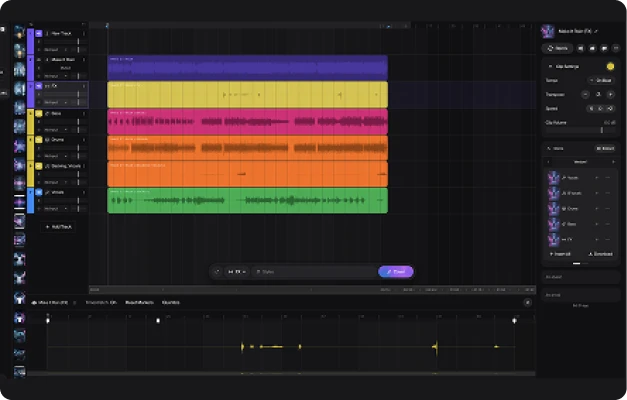
Task: Close the clip editor with the round button
Action: [527, 302]
